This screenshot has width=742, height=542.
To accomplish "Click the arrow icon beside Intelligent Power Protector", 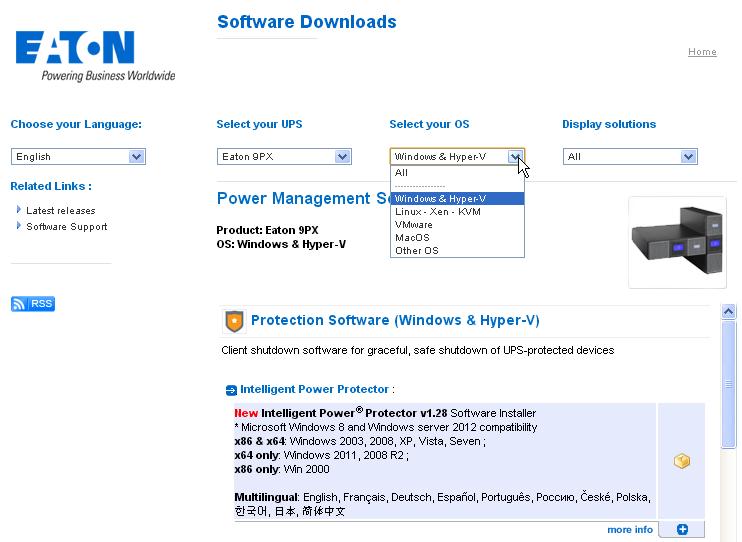I will [231, 390].
